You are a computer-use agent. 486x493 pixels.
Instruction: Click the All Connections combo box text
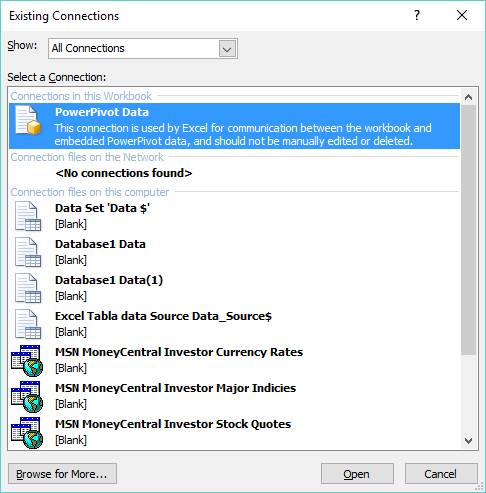88,48
